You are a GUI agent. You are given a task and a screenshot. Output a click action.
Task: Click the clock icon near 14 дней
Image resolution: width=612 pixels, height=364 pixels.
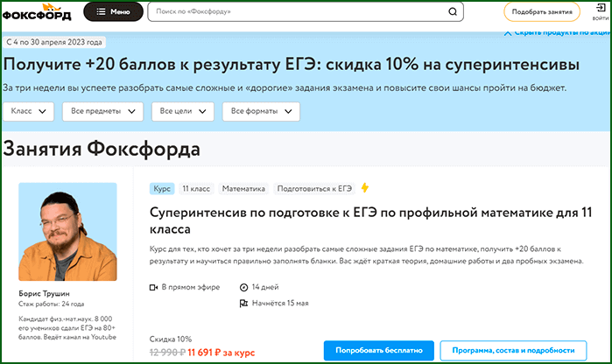[243, 288]
